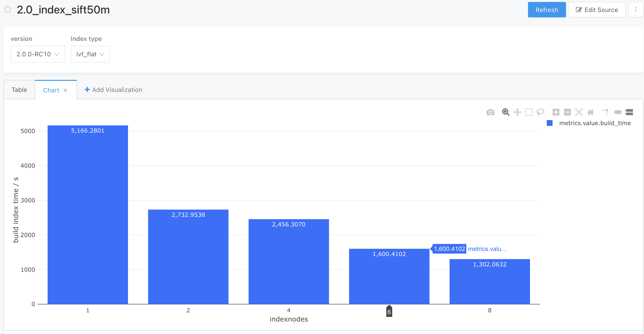Open the version dropdown showing 2.0.0-RC10
Screen dimensions: 644x334
(38, 54)
